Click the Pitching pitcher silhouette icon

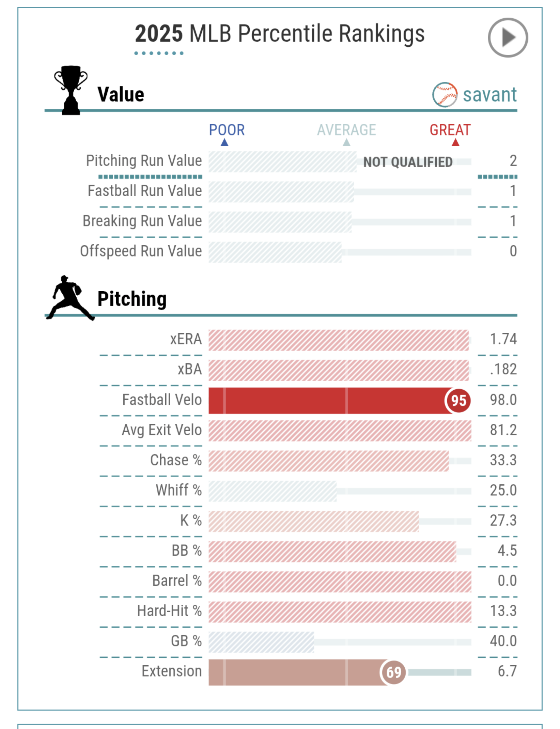pos(70,298)
